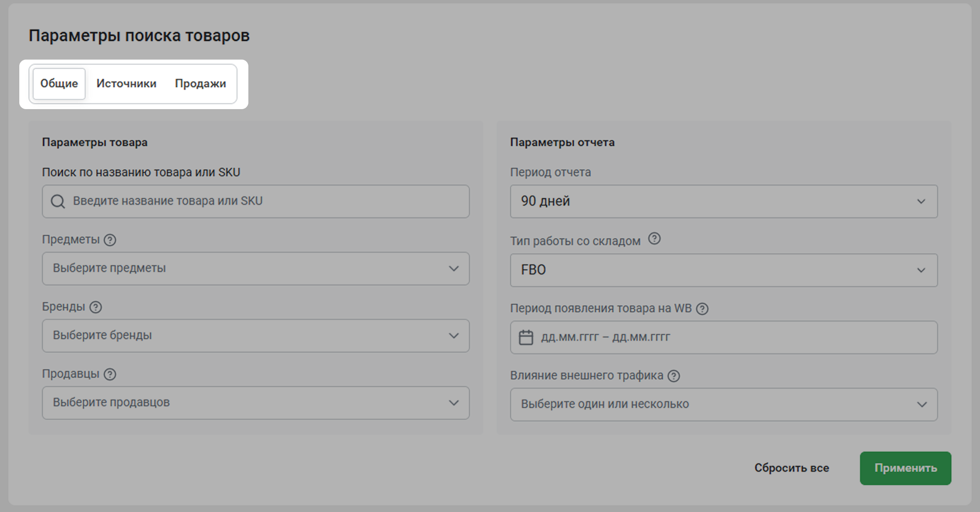Click help icon next to Бренды
This screenshot has height=512, width=980.
(96, 307)
